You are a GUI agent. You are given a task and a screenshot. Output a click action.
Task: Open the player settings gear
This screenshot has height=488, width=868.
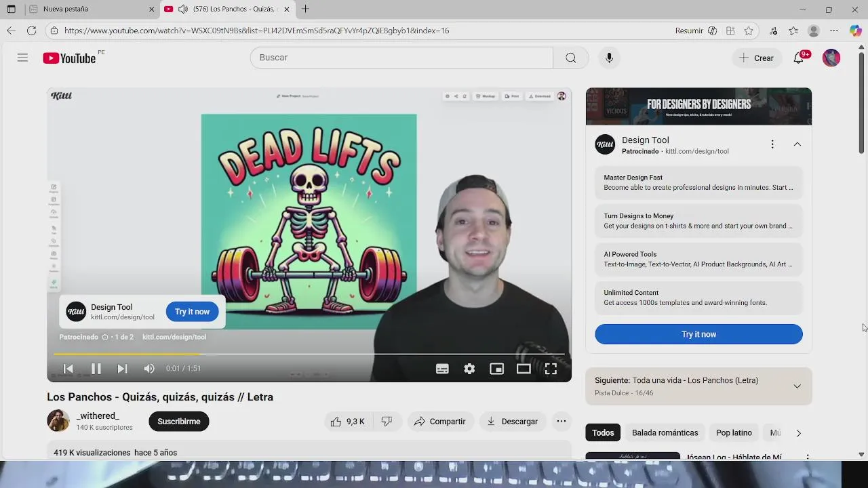(469, 369)
